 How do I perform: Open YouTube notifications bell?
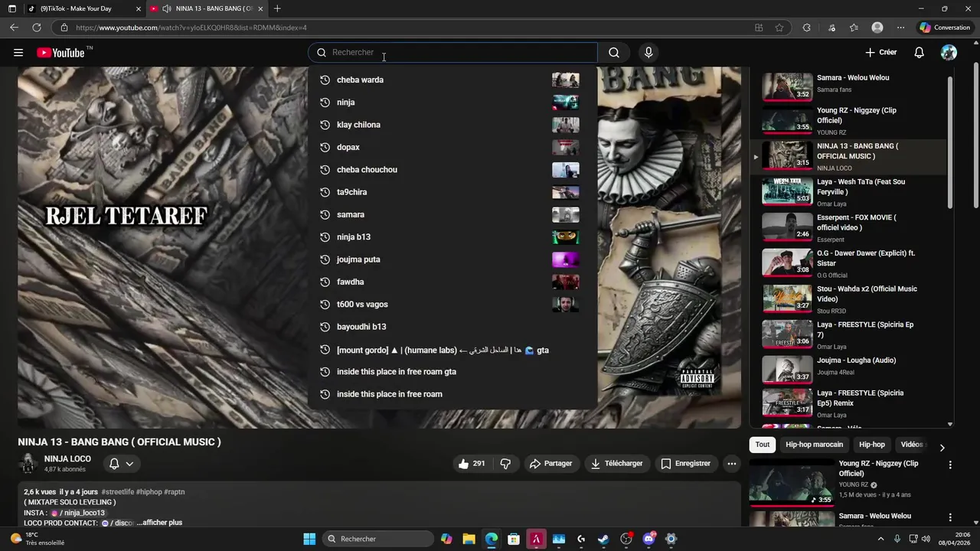point(920,53)
